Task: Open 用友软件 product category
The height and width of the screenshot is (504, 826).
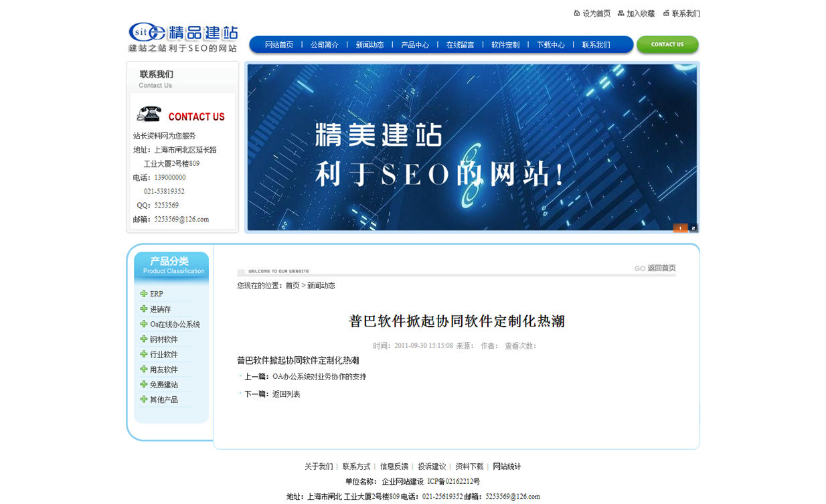Action: pos(164,369)
